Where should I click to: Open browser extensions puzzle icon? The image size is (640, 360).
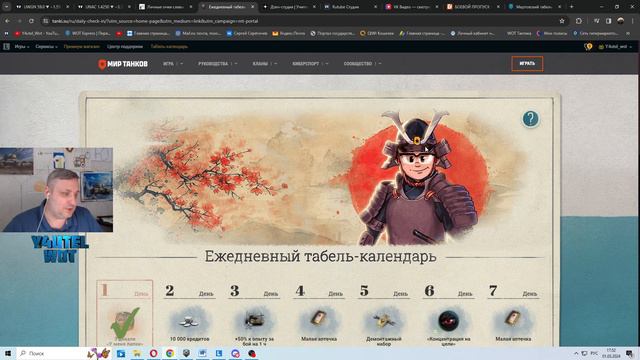[579, 21]
